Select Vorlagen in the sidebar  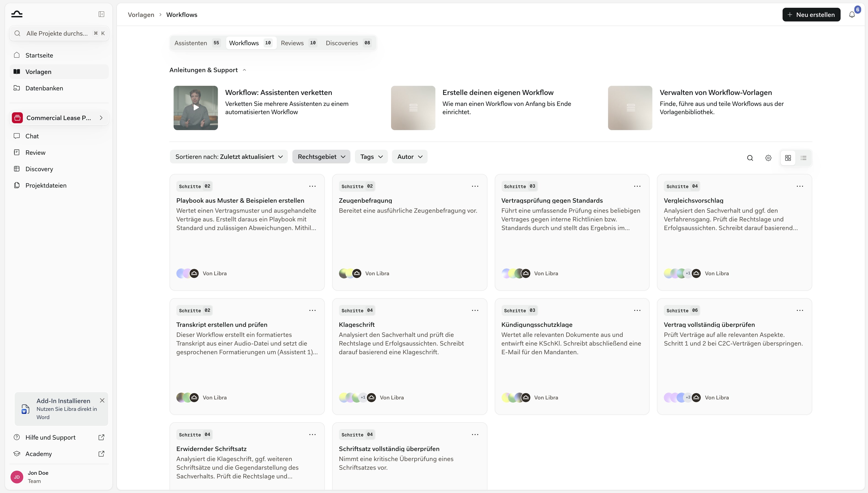tap(59, 72)
